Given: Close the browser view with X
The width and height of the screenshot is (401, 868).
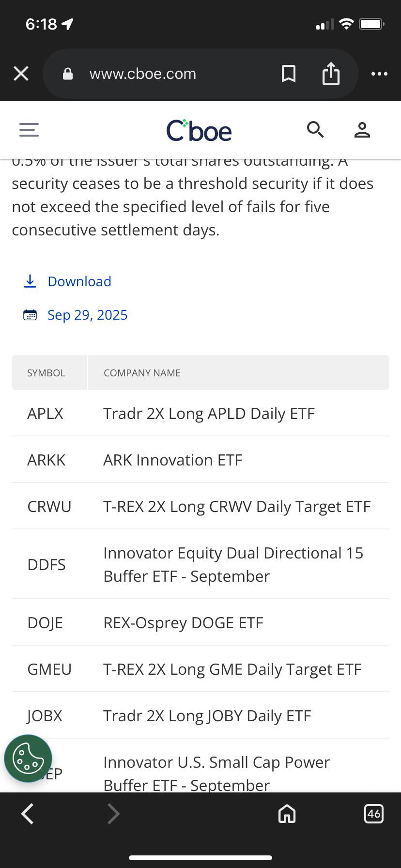Looking at the screenshot, I should point(21,74).
